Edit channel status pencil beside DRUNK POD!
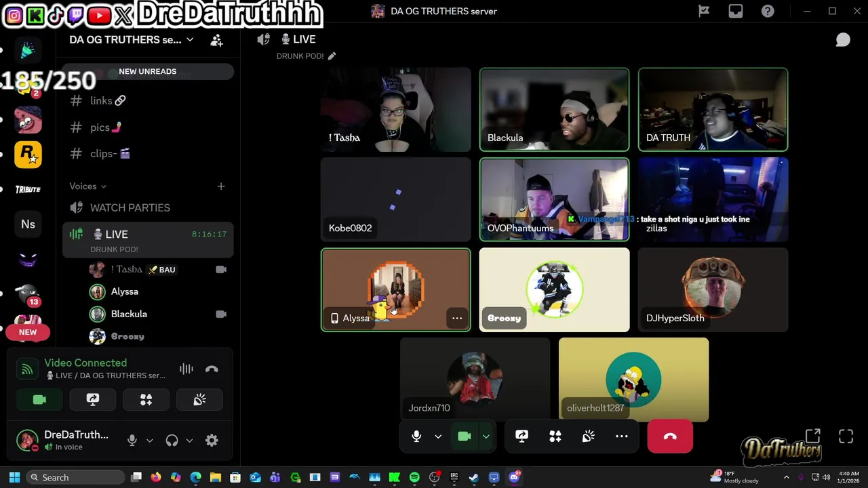 (x=332, y=56)
